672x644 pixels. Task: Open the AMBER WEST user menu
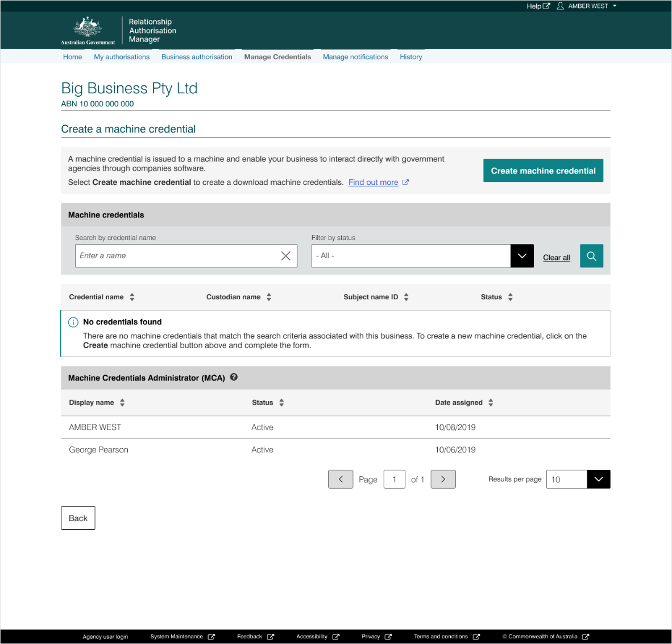pyautogui.click(x=588, y=6)
